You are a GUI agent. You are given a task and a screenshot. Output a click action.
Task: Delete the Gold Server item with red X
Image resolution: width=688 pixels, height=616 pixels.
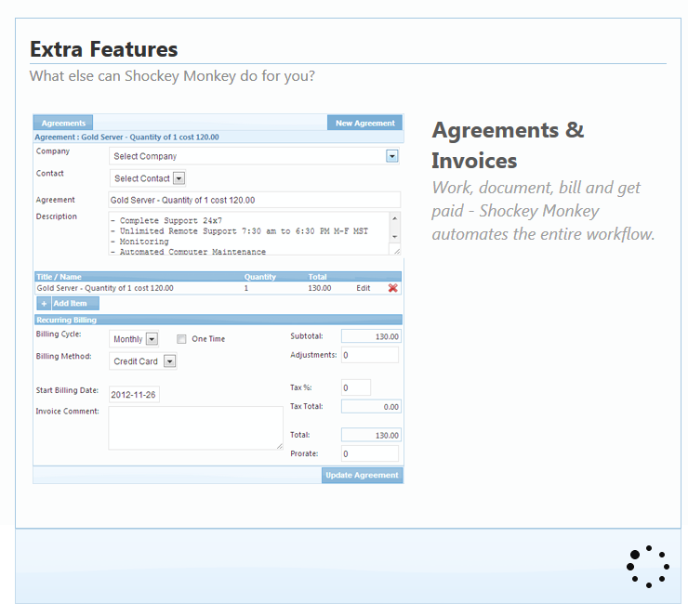(x=392, y=288)
